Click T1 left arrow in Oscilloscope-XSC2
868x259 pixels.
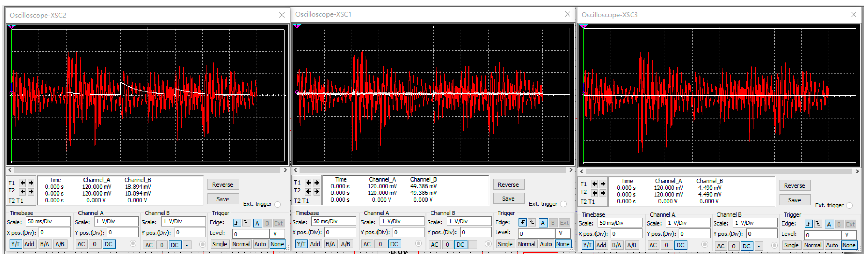pos(23,183)
